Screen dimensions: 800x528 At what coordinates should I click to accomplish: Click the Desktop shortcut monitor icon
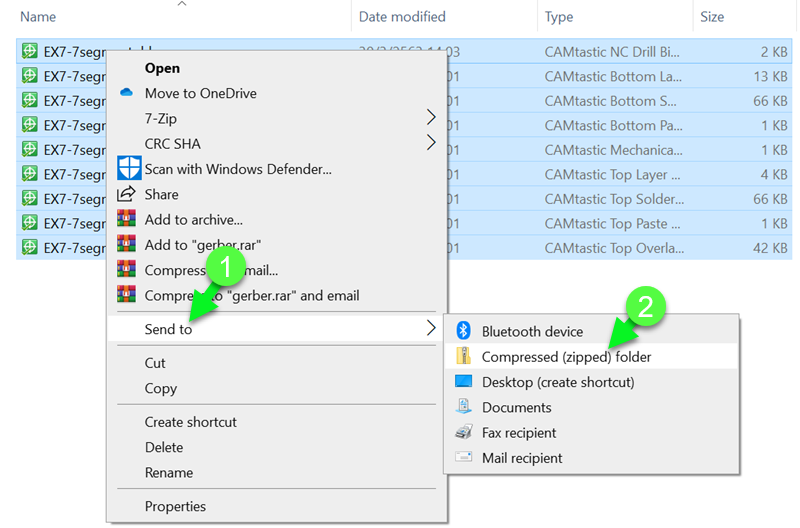pos(463,381)
